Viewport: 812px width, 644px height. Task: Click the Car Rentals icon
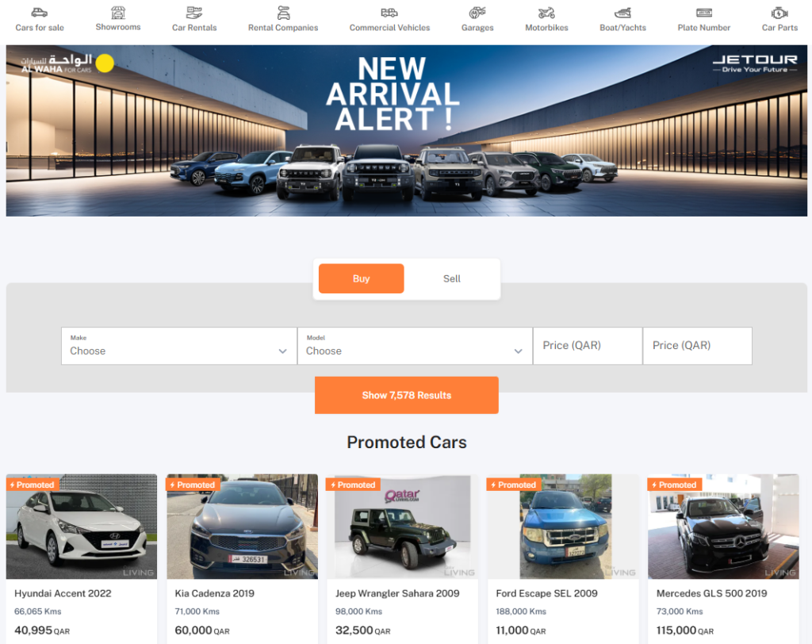[x=194, y=13]
